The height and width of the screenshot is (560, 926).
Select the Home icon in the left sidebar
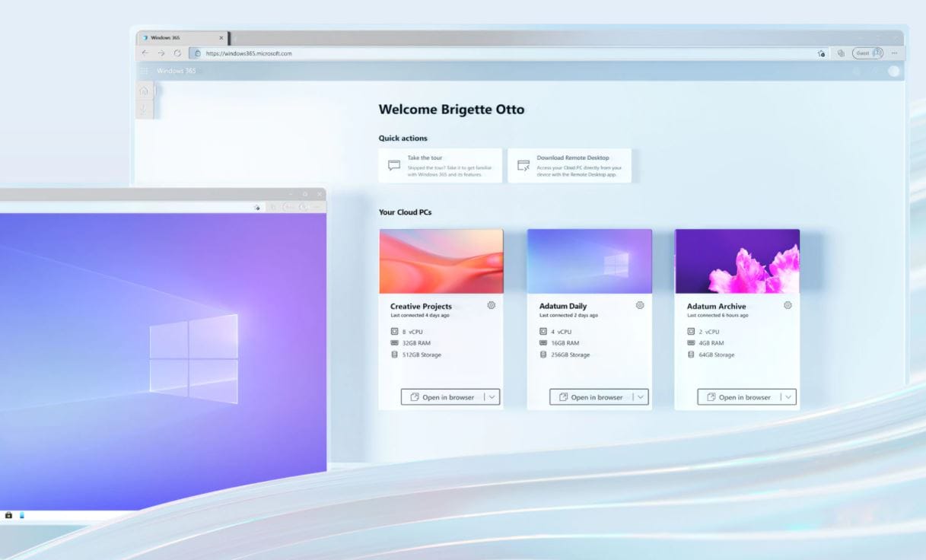(x=144, y=91)
